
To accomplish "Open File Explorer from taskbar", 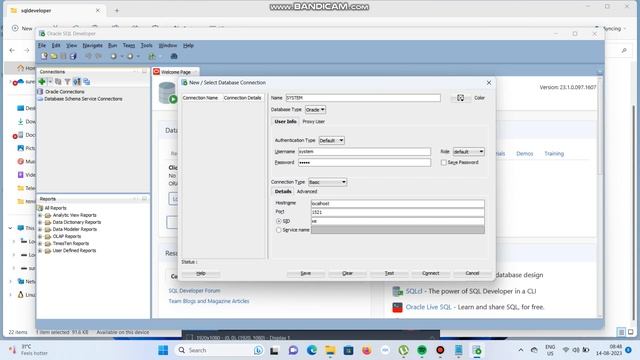I will coord(330,350).
